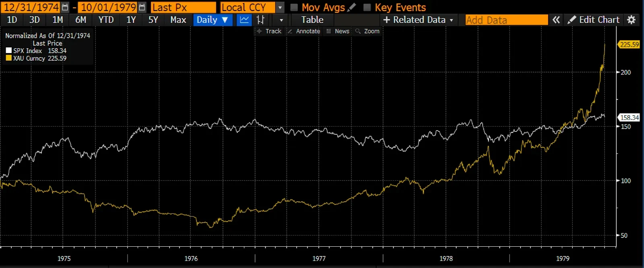Viewport: 644px width, 268px height.
Task: Click the 50 y-axis label
Action: click(624, 235)
